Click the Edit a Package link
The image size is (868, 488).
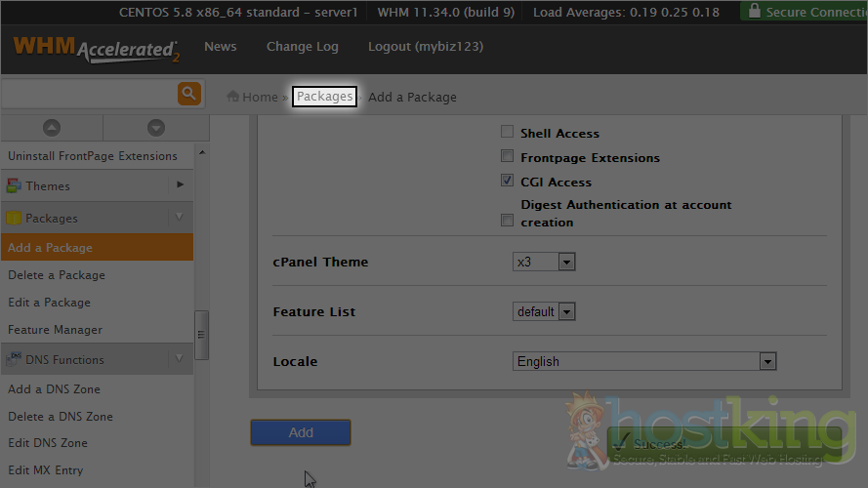pyautogui.click(x=49, y=303)
